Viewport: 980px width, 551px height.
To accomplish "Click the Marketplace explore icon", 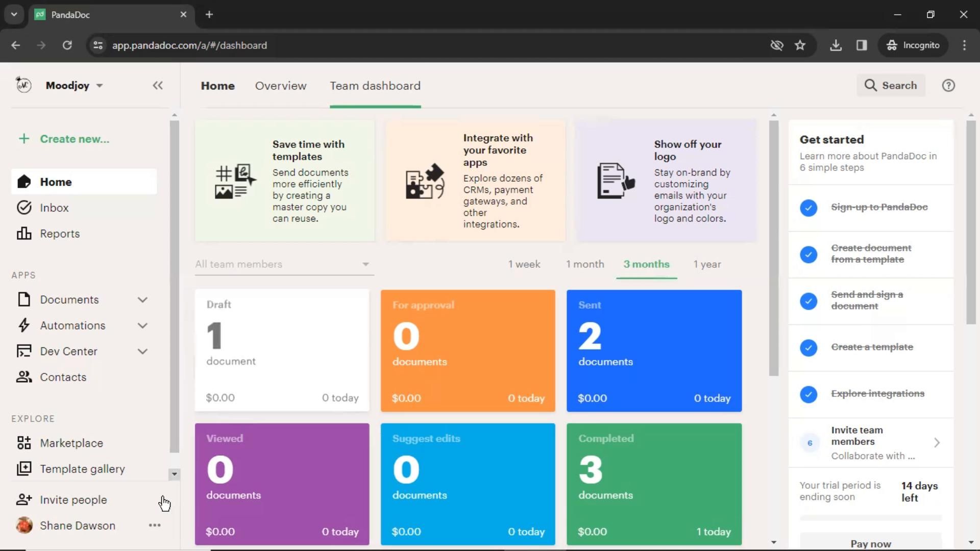I will click(x=23, y=443).
